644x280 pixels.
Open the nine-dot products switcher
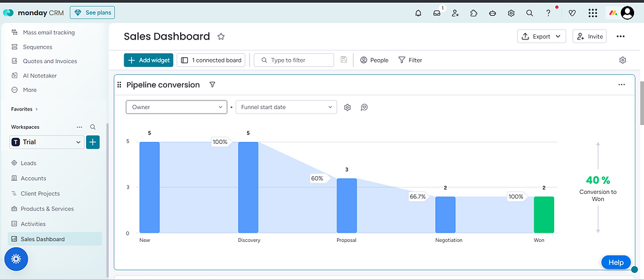click(x=592, y=13)
